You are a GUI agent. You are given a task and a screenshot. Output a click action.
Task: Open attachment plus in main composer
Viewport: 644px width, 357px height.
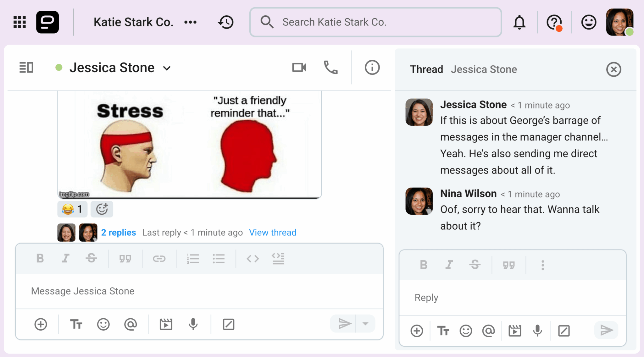point(41,324)
